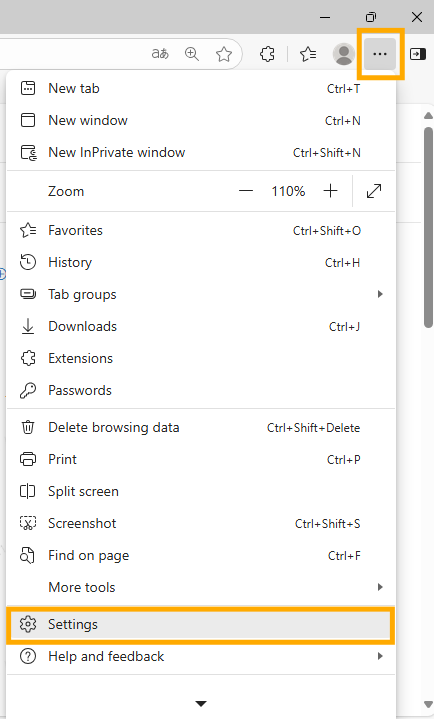Open the Favorites list toolbar icon
The height and width of the screenshot is (719, 434).
pos(308,54)
